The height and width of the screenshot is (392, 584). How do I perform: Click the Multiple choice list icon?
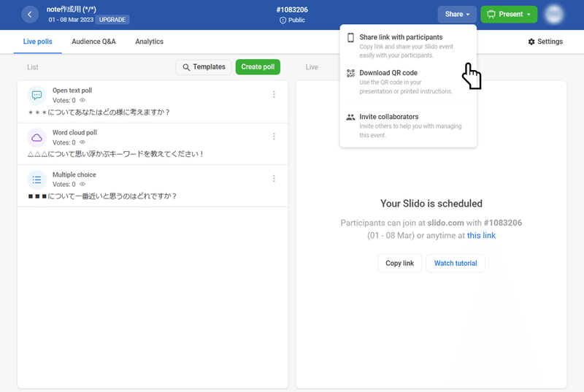pyautogui.click(x=36, y=180)
